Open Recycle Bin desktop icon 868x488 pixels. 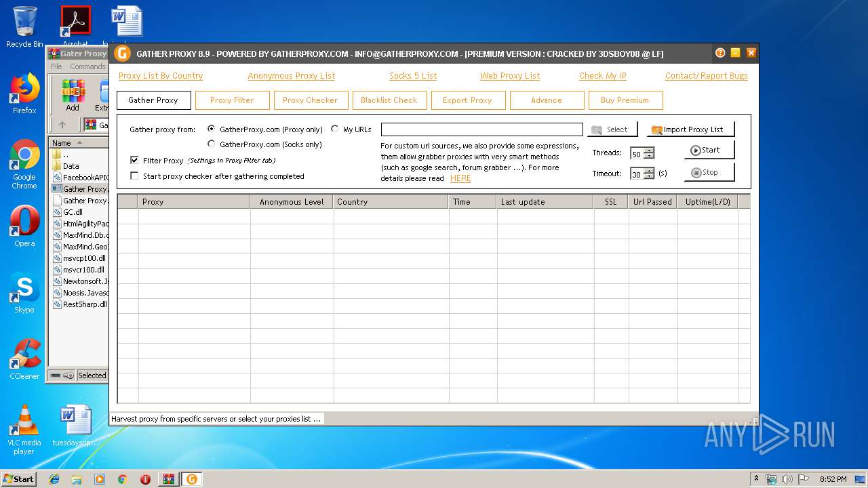point(24,27)
